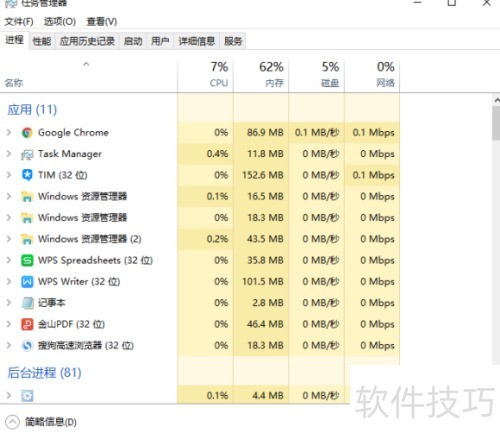Expand the WPS Writer process tree

point(9,282)
